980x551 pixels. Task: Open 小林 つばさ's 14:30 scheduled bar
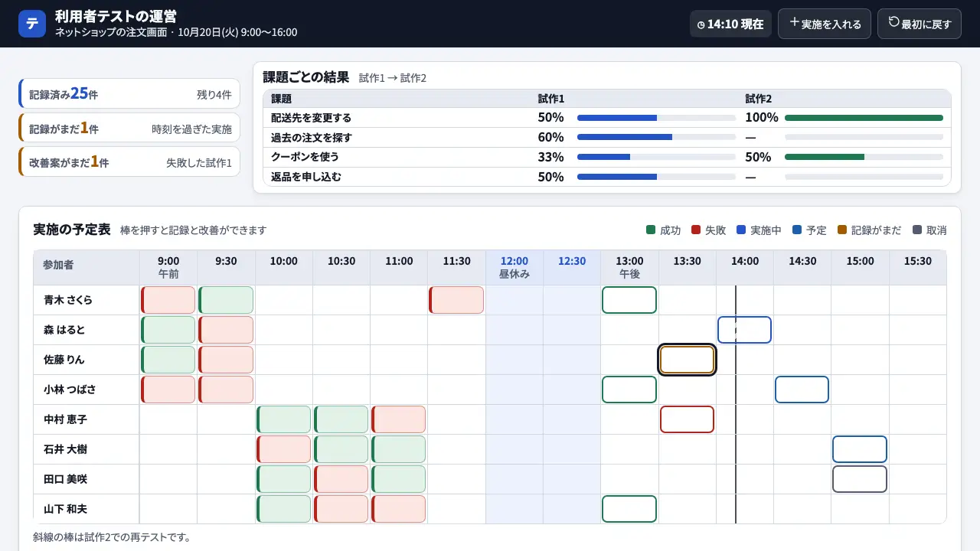[802, 390]
